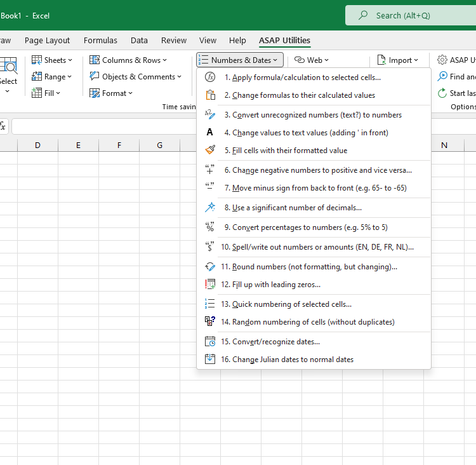
Task: Choose Round numbers menu item
Action: tap(314, 267)
